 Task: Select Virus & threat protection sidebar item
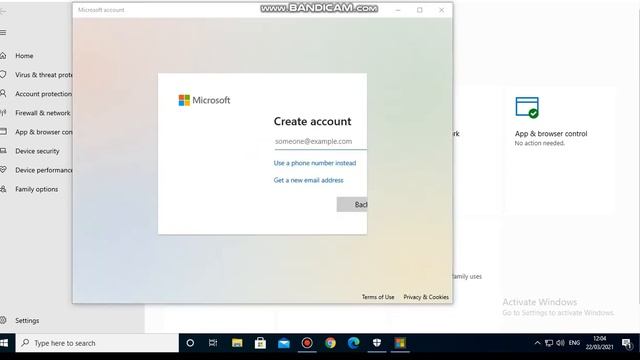(44, 75)
